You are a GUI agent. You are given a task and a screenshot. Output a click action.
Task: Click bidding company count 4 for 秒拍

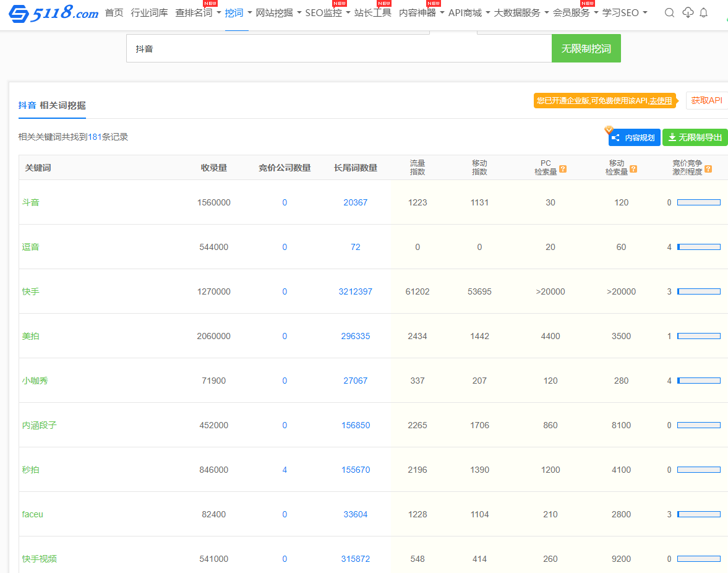[x=285, y=470]
